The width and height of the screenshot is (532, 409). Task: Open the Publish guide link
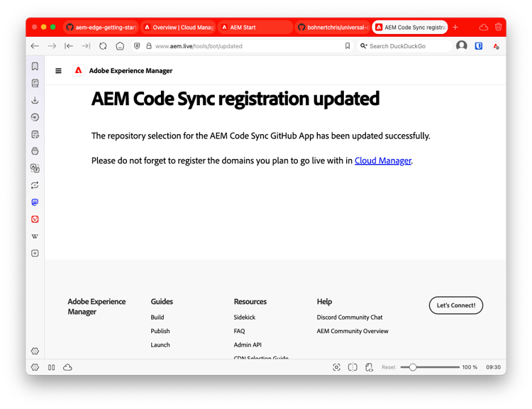pos(160,331)
